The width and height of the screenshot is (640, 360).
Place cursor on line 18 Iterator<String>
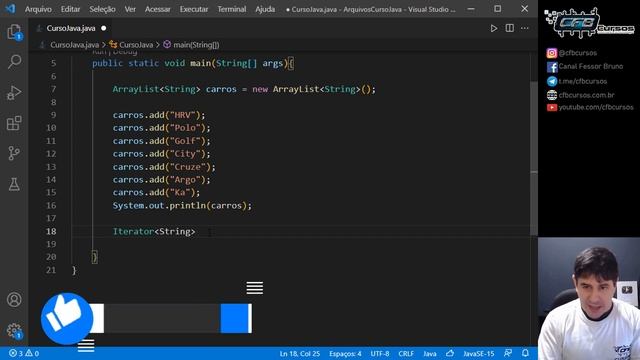(x=154, y=231)
